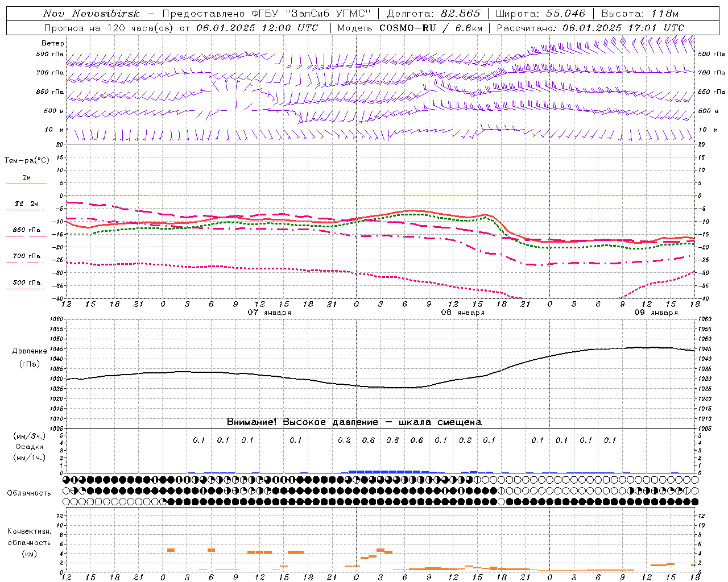The height and width of the screenshot is (582, 728).
Task: Click the (гПа) pressure unit label
Action: point(30,364)
